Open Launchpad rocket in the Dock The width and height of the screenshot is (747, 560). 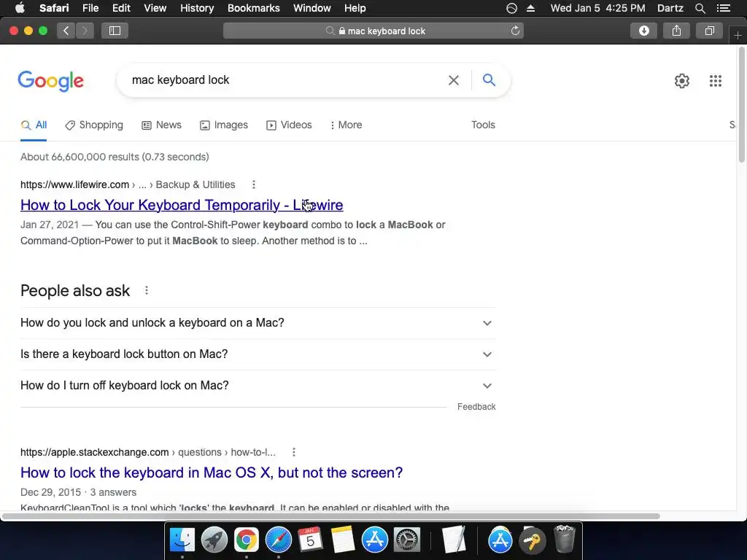[214, 540]
